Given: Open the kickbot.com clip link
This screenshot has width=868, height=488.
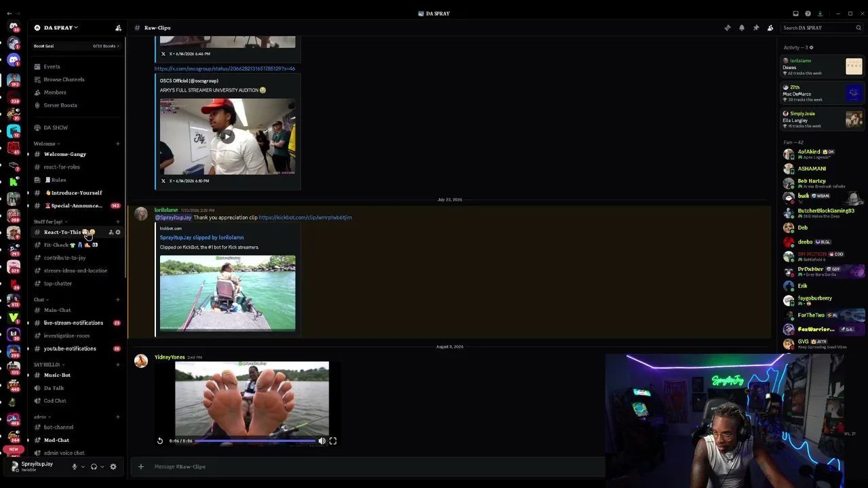Looking at the screenshot, I should (x=305, y=218).
